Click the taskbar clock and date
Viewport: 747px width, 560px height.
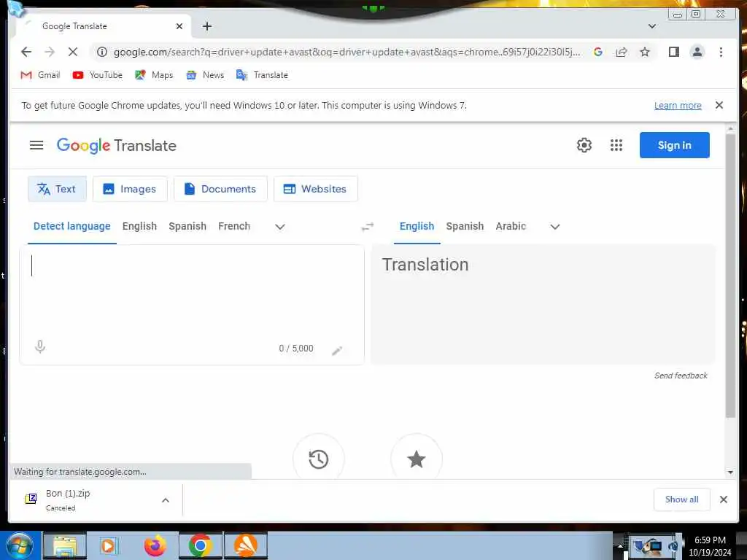pos(710,546)
